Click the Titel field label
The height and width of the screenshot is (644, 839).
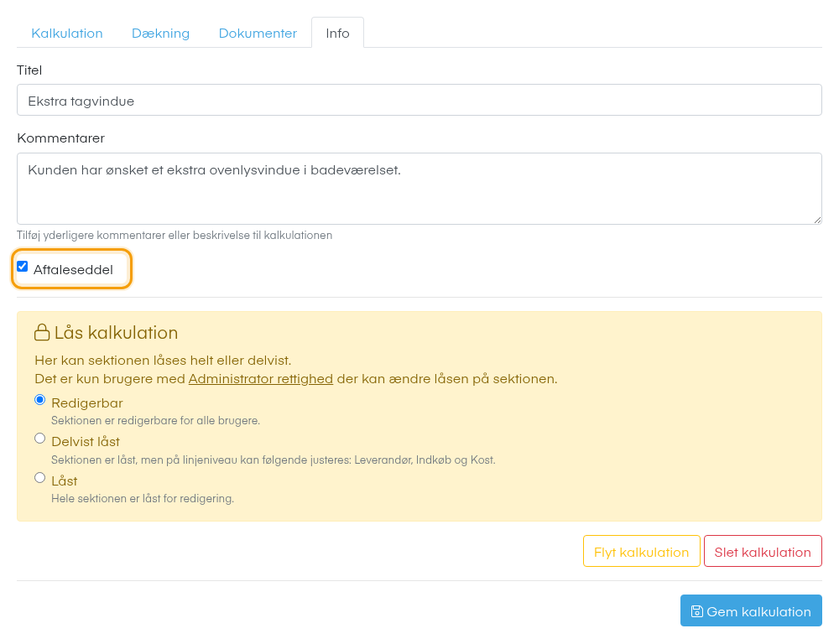pyautogui.click(x=29, y=70)
